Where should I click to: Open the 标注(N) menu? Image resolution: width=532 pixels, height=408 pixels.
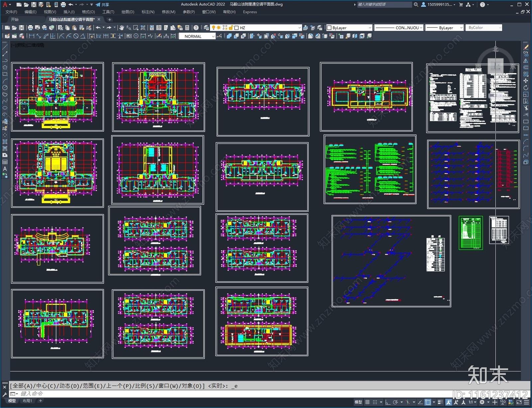tap(148, 12)
